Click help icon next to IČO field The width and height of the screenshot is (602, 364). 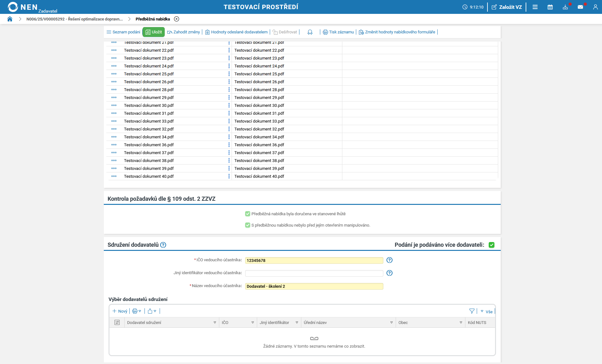(x=389, y=260)
